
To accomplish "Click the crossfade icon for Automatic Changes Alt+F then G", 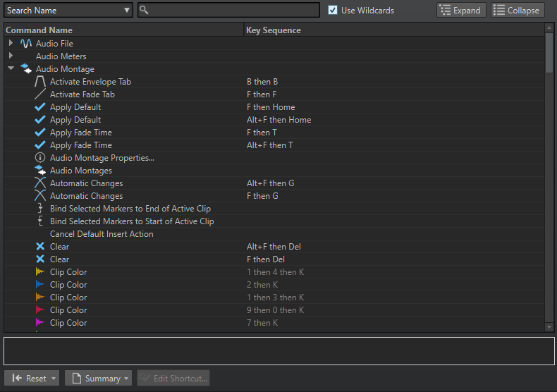I will [x=40, y=183].
